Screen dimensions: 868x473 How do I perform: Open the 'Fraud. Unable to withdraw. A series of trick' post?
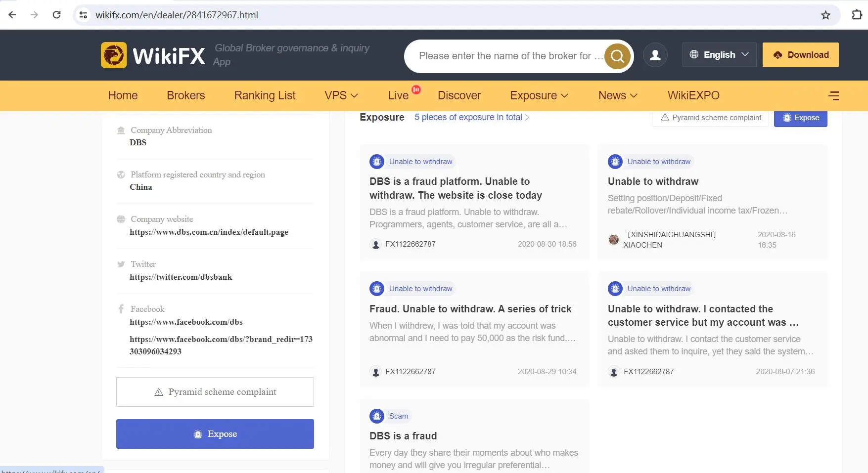pos(470,309)
